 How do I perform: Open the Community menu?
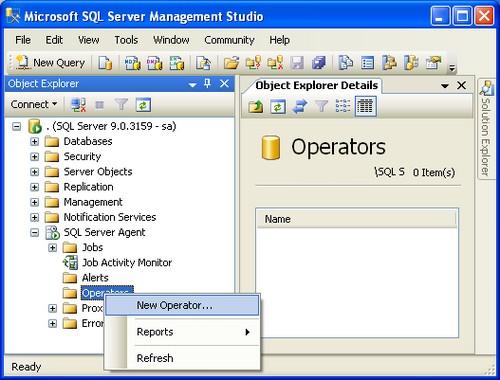pyautogui.click(x=229, y=40)
